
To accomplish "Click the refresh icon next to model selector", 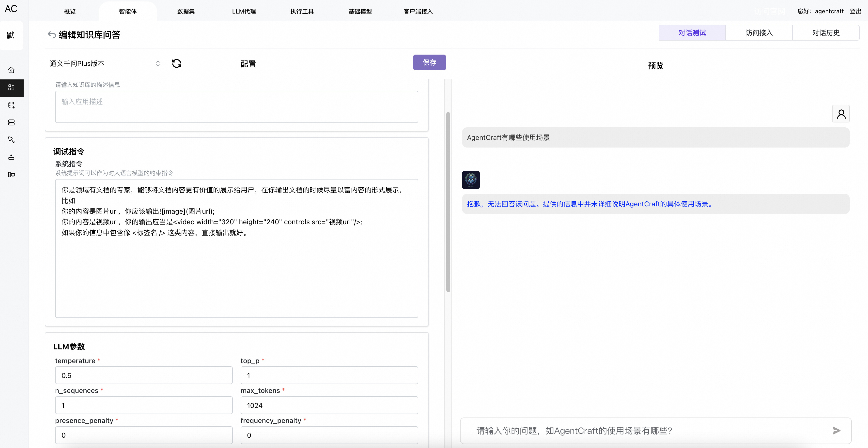I will pyautogui.click(x=177, y=63).
